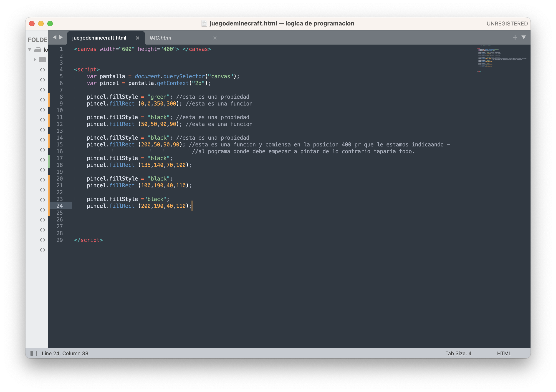Click the "green" string on line 8
The image size is (556, 392).
[158, 97]
